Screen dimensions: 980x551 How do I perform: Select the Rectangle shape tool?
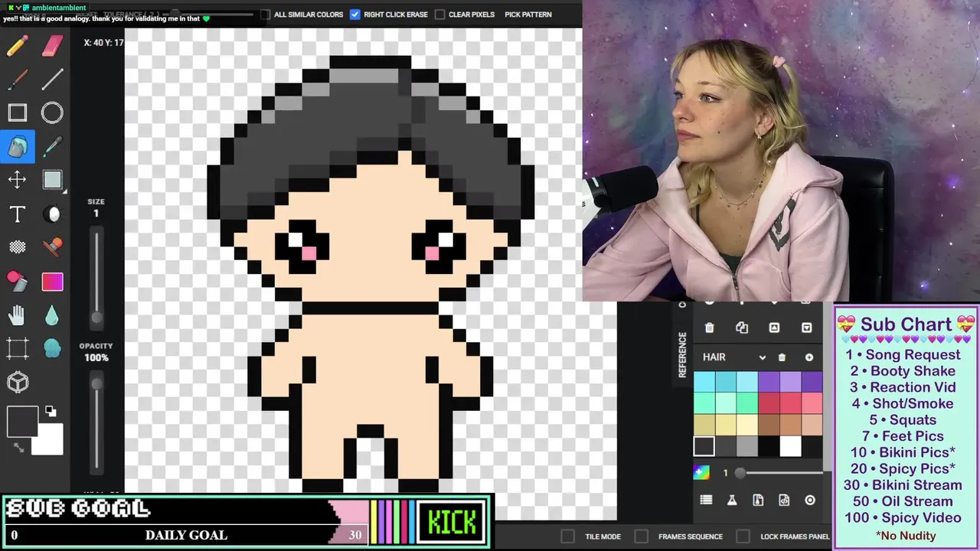[x=17, y=113]
